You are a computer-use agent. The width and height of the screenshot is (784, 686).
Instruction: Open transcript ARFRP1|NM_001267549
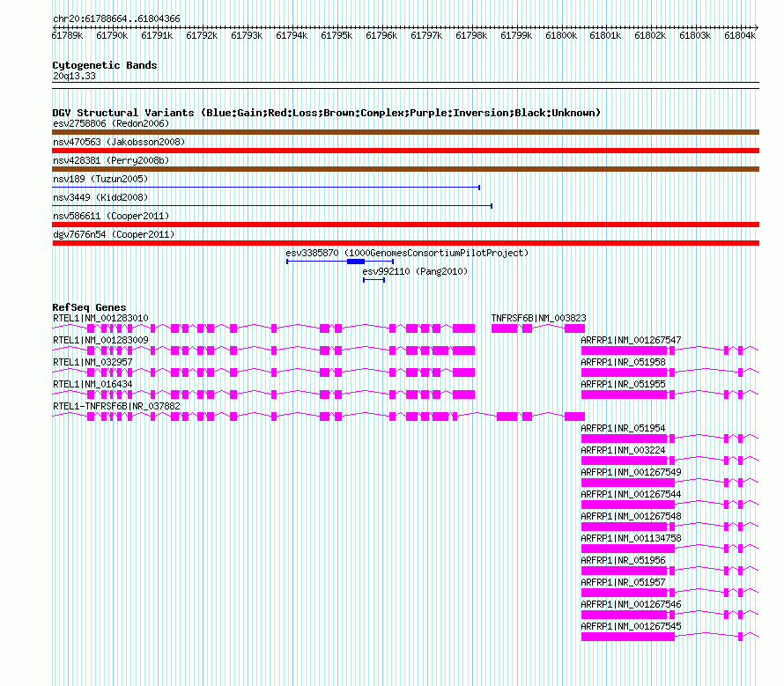631,472
